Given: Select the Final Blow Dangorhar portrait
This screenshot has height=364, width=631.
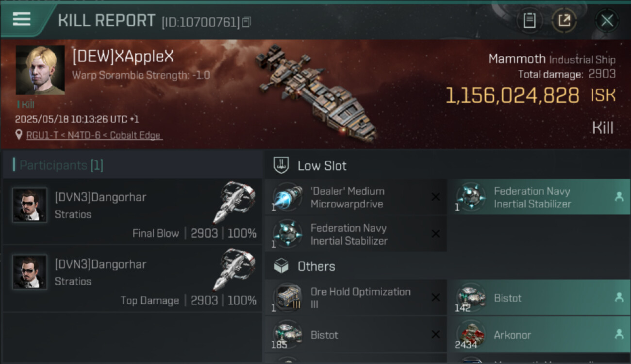Looking at the screenshot, I should [30, 205].
